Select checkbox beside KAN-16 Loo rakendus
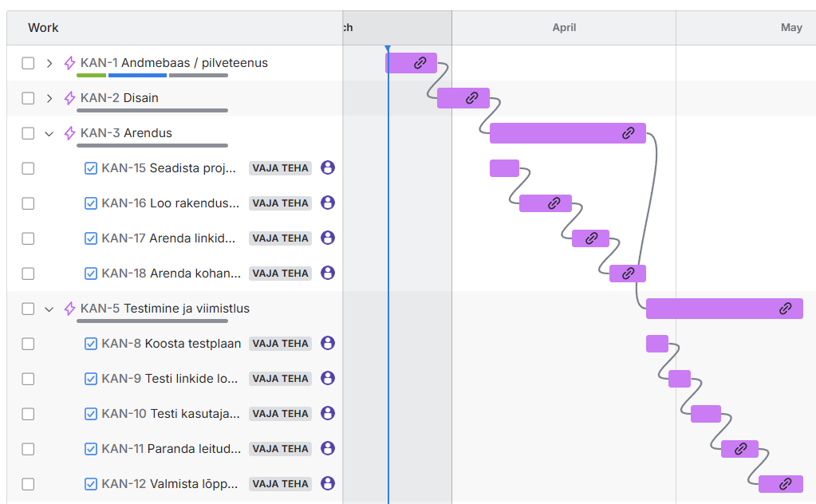816x504 pixels. (x=28, y=203)
